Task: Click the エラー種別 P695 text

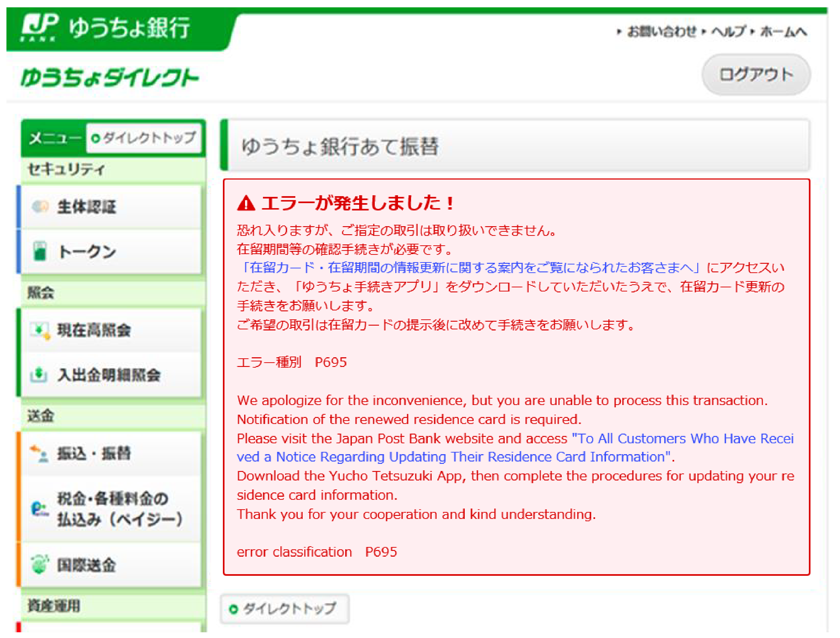Action: (x=292, y=363)
